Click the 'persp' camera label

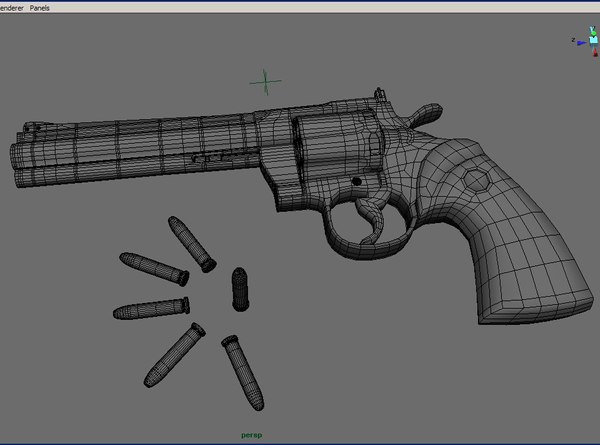pyautogui.click(x=251, y=435)
